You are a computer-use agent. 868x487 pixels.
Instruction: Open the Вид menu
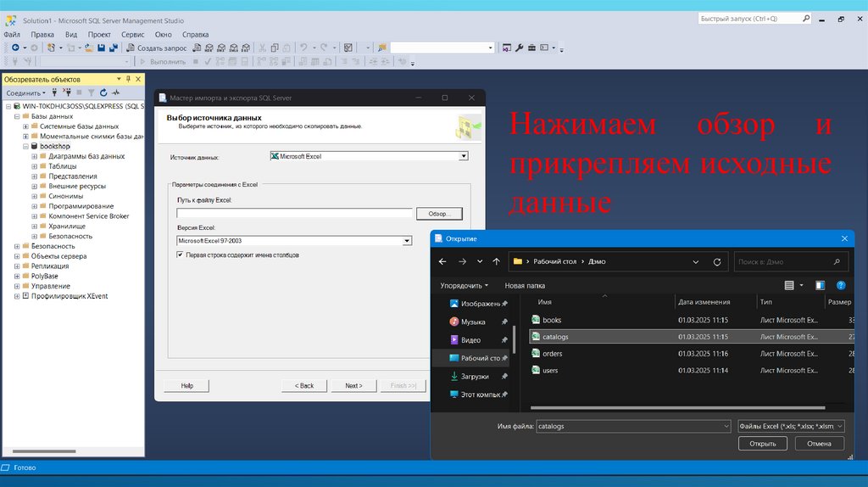tap(71, 34)
